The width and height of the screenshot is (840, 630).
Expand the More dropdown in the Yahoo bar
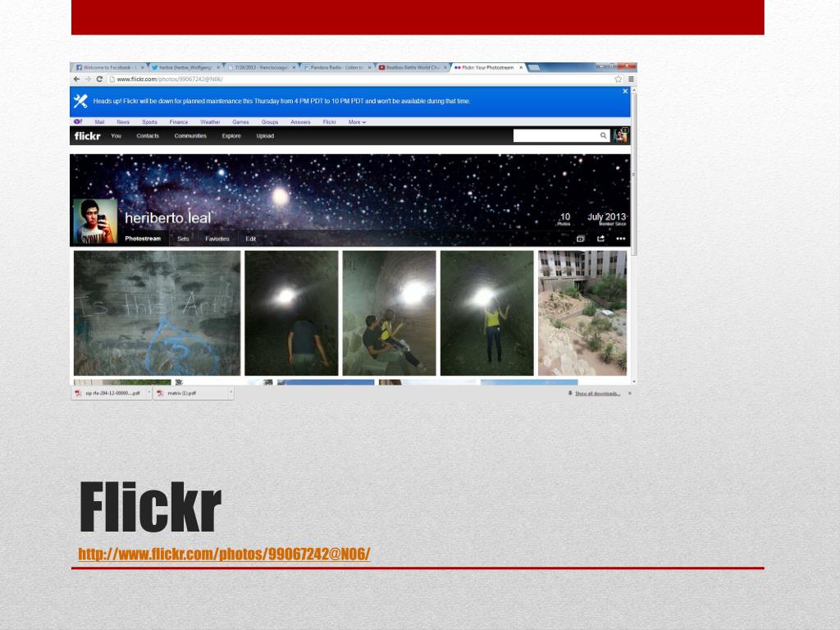(357, 122)
